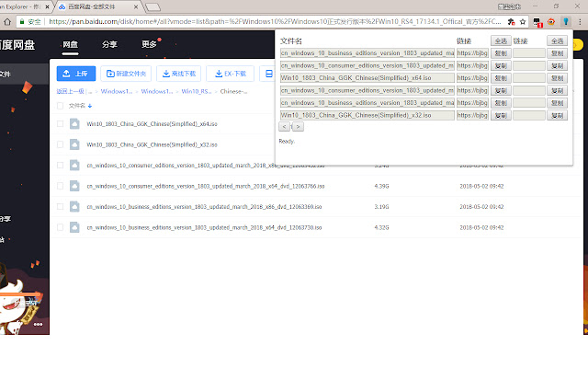Copy first link of x64.iso popup row
This screenshot has width=588, height=368.
pyautogui.click(x=501, y=78)
